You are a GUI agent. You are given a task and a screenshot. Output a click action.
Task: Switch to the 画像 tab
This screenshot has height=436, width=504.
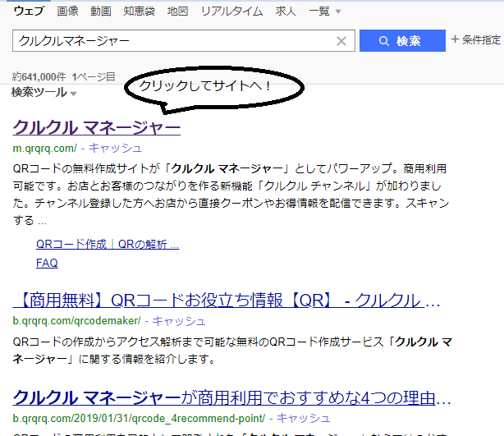tap(68, 11)
